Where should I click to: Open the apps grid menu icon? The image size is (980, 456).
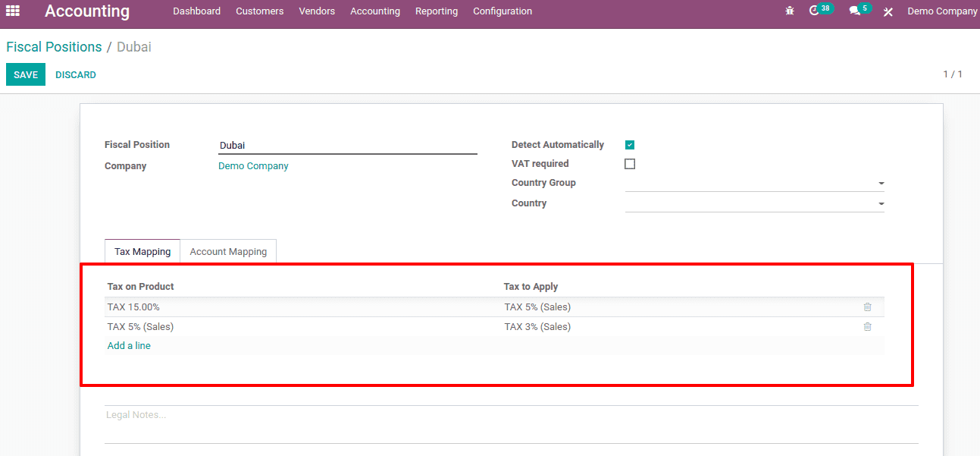(13, 11)
